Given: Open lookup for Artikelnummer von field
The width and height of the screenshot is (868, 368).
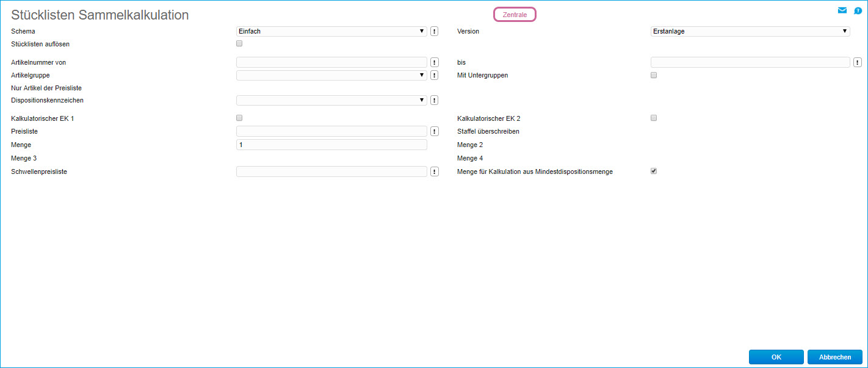Looking at the screenshot, I should pos(435,62).
